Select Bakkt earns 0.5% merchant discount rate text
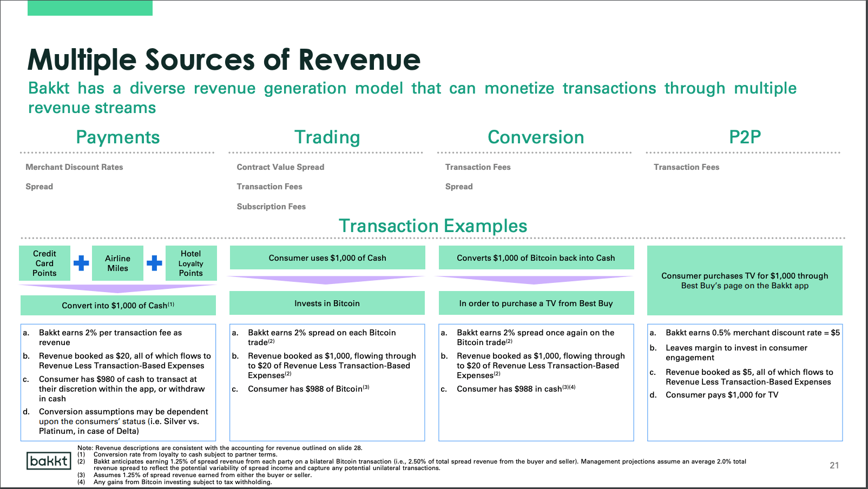Viewport: 868px width, 489px height. 753,333
